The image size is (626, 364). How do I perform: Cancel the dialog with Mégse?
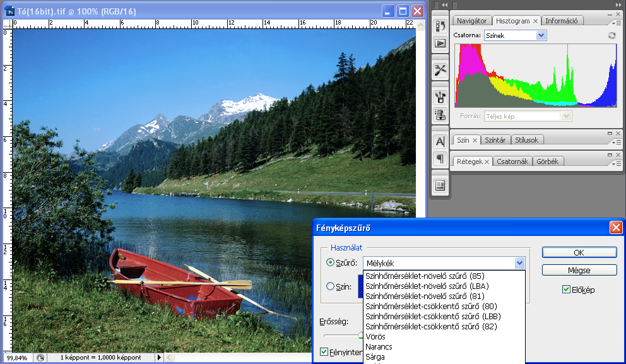579,270
